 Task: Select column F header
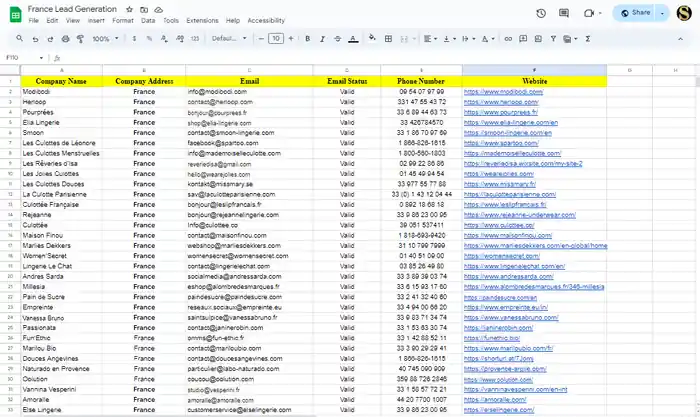click(x=534, y=70)
